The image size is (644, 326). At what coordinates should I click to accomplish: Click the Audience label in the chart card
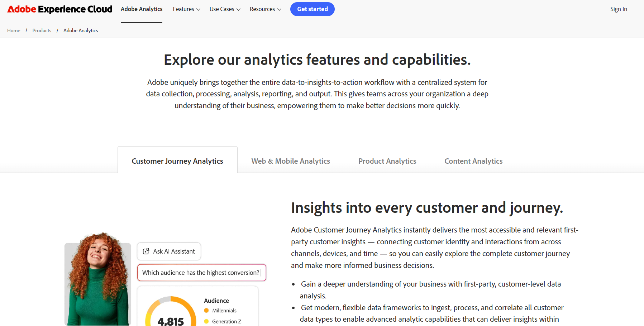click(x=216, y=301)
